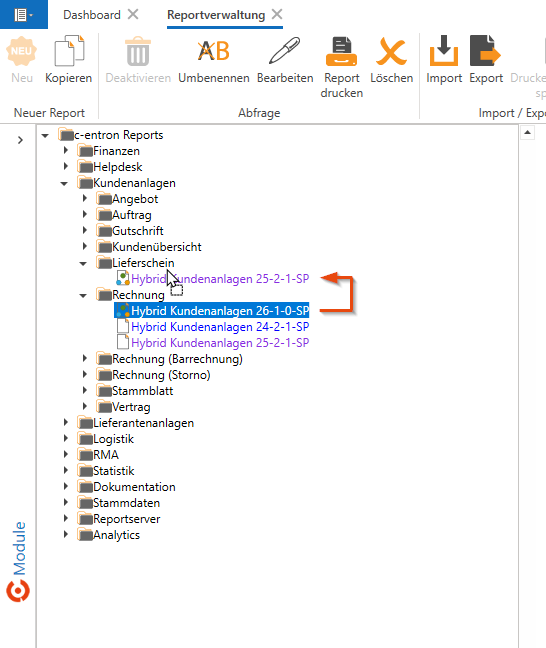Select the Dokumentation tree label
Screen dimensions: 546x648
point(134,487)
